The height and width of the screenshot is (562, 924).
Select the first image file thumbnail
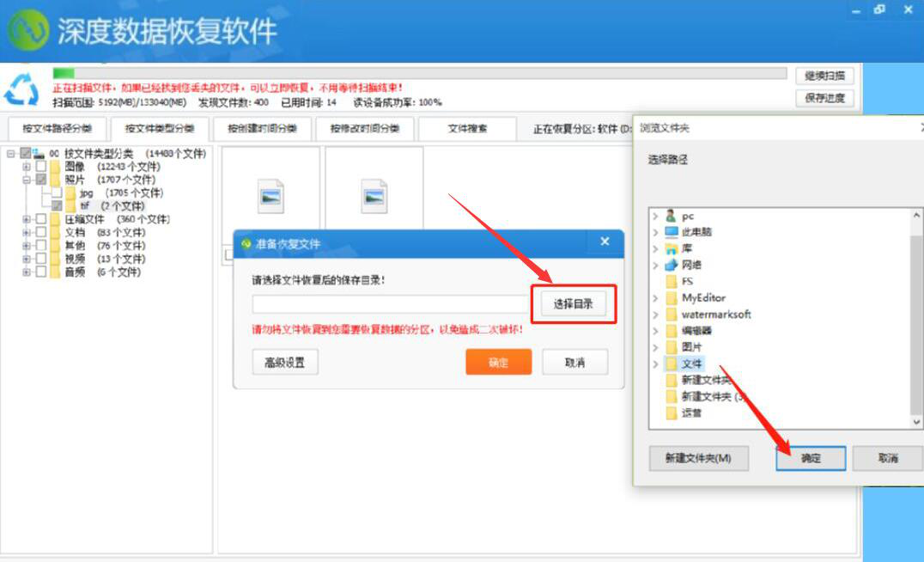[271, 196]
